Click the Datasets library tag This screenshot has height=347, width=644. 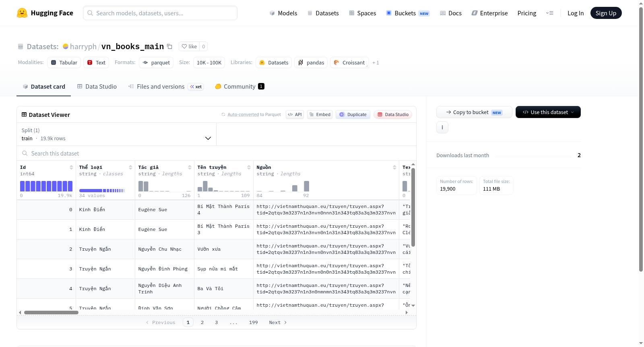[x=274, y=62]
